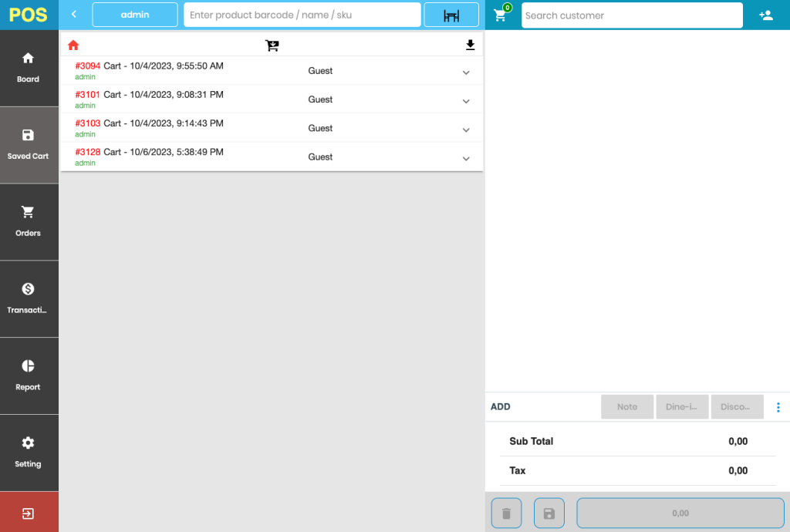Image resolution: width=790 pixels, height=532 pixels.
Task: Click the red home icon
Action: coord(73,45)
